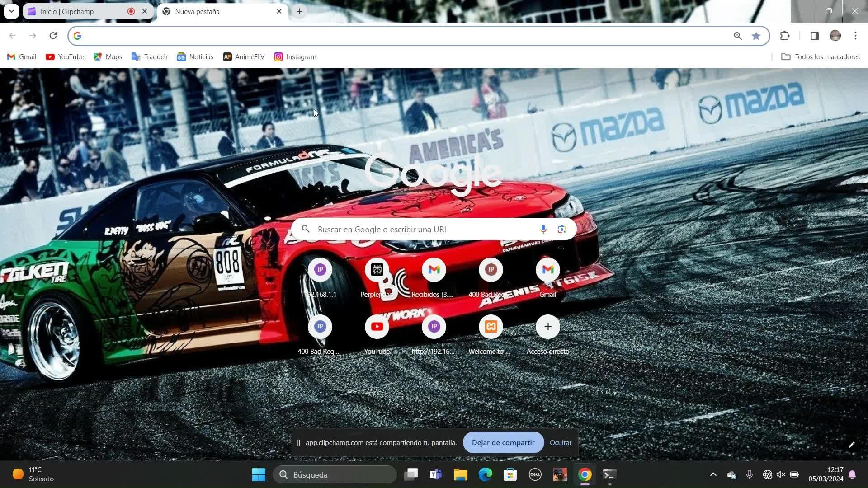Click the Google search box on page
The width and height of the screenshot is (868, 488).
coord(420,229)
